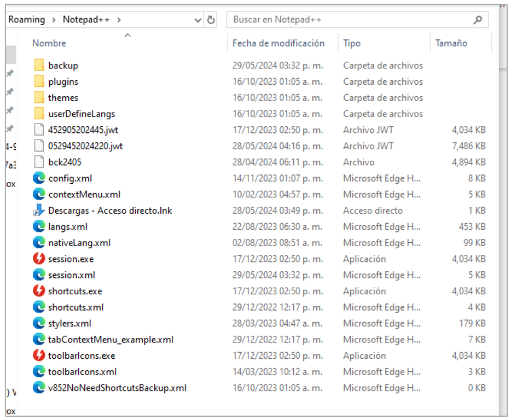Click the Edge icon for contextMenu.xml
Screen dimensions: 511x420
click(x=39, y=194)
